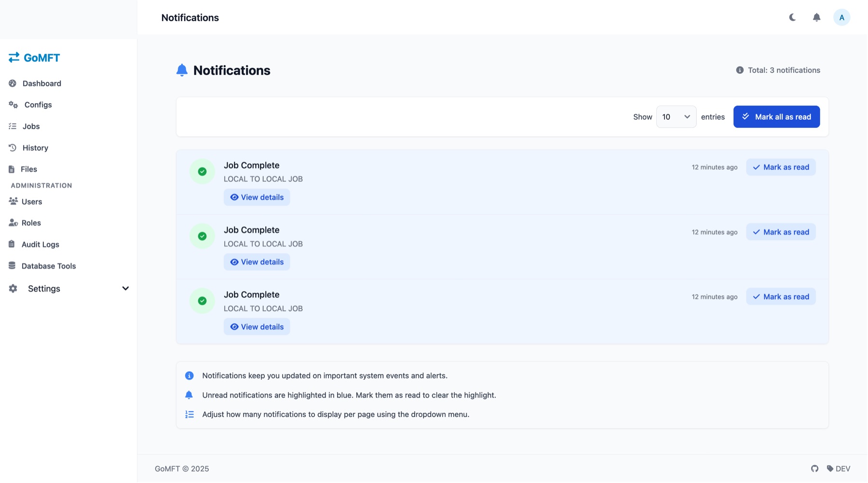Click green check icon of second notification

click(x=203, y=236)
